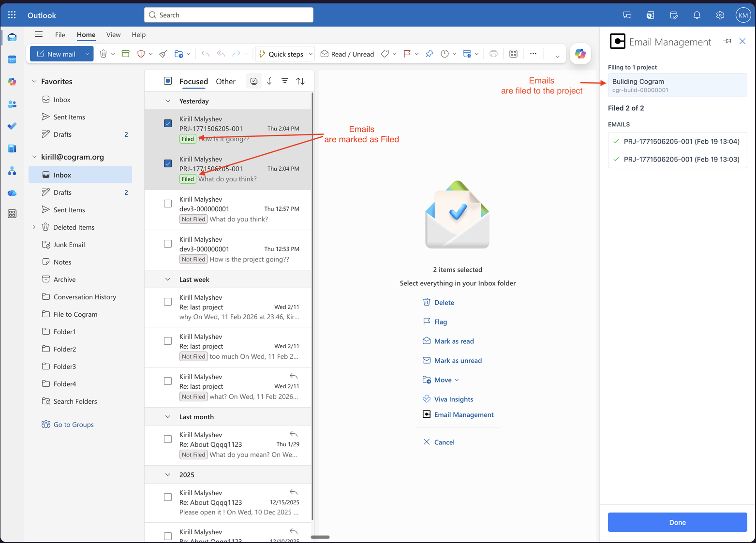Click Read / Unread in the ribbon

pyautogui.click(x=347, y=54)
